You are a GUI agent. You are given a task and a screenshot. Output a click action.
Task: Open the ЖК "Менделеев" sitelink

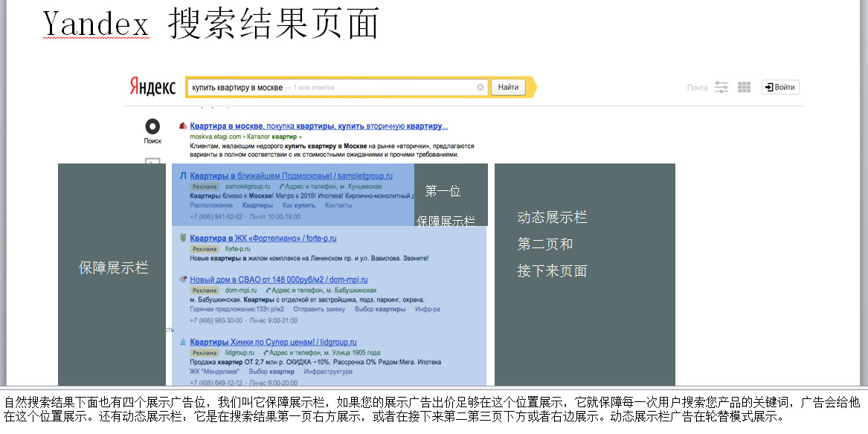click(x=215, y=372)
